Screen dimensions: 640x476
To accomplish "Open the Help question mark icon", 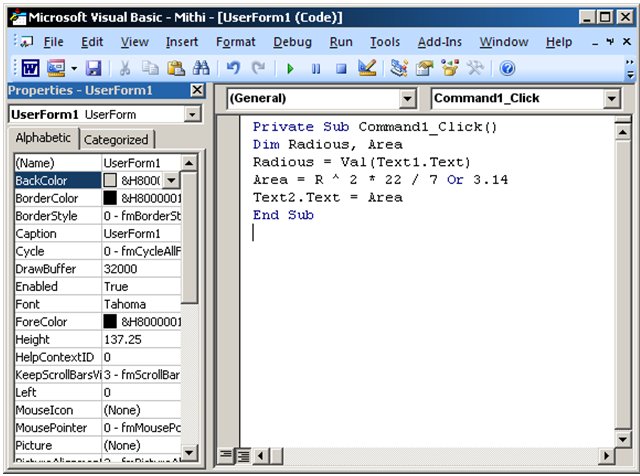I will click(507, 69).
